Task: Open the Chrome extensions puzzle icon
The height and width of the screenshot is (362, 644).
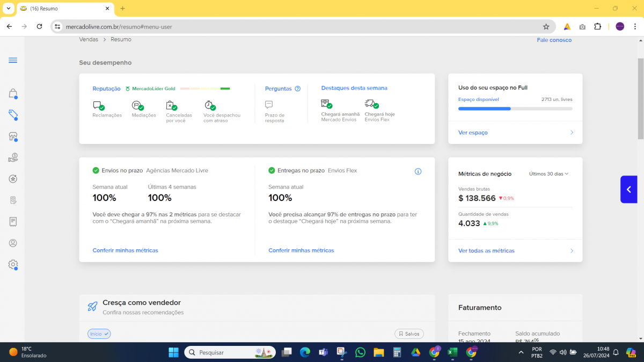Action: (x=598, y=26)
